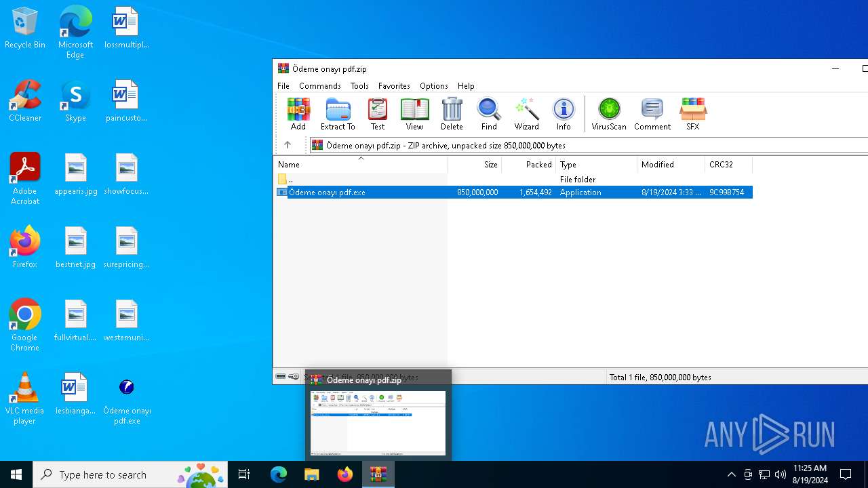
Task: Click the Find toolbar icon
Action: (x=489, y=114)
